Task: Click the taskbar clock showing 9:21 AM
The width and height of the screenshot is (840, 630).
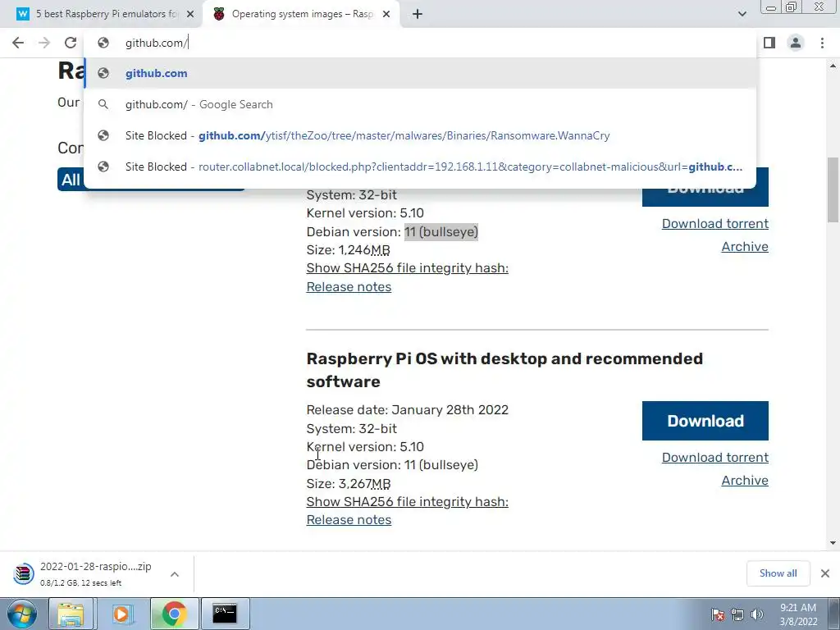Action: tap(798, 614)
